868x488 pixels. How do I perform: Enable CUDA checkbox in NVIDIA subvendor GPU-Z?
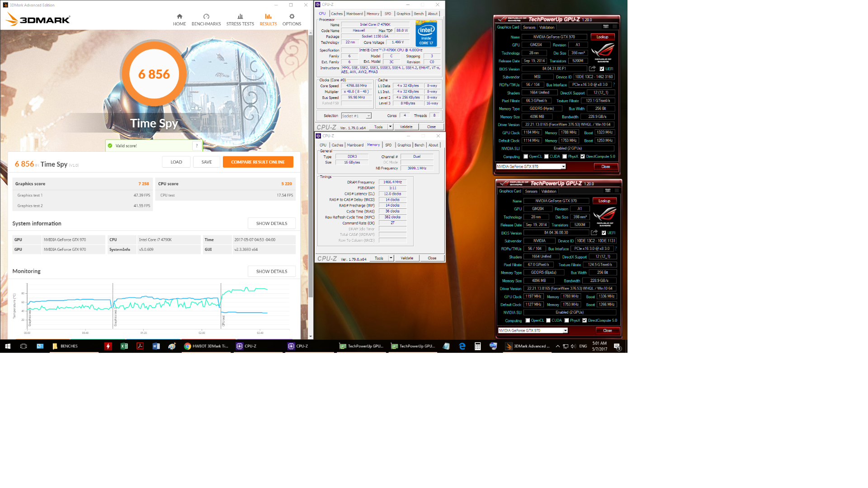tap(548, 320)
